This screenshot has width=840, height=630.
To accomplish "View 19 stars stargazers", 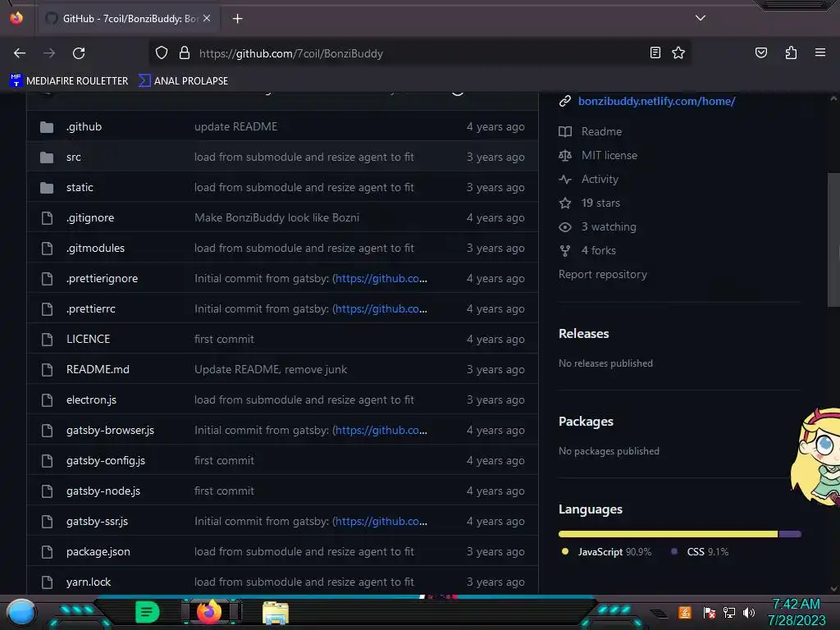I will coord(600,203).
